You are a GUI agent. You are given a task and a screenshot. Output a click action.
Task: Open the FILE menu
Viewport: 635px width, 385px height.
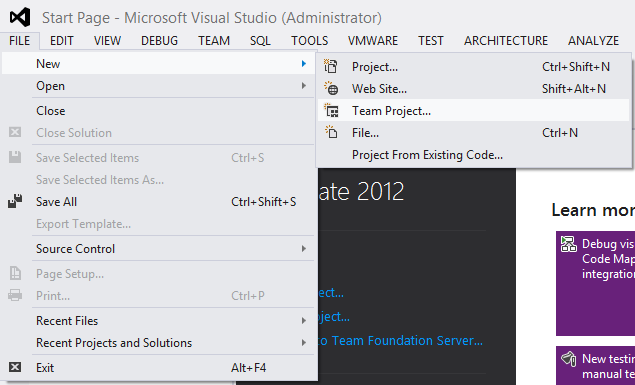coord(20,40)
